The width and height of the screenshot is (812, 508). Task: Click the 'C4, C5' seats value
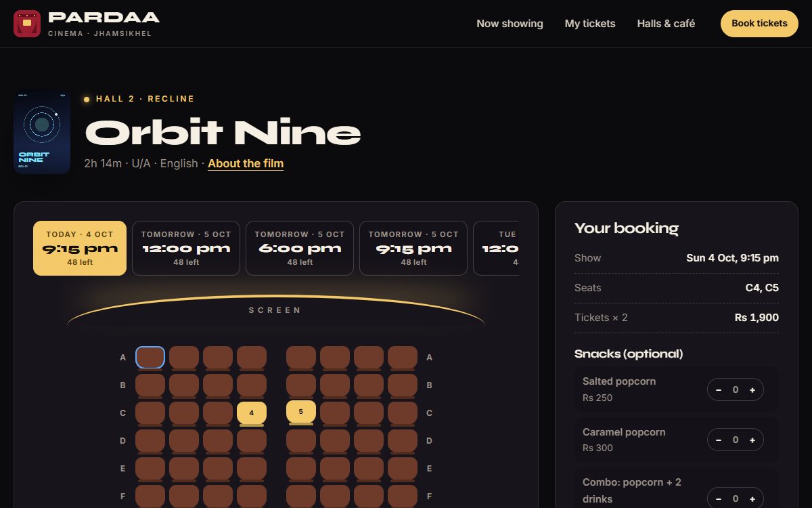coord(762,288)
